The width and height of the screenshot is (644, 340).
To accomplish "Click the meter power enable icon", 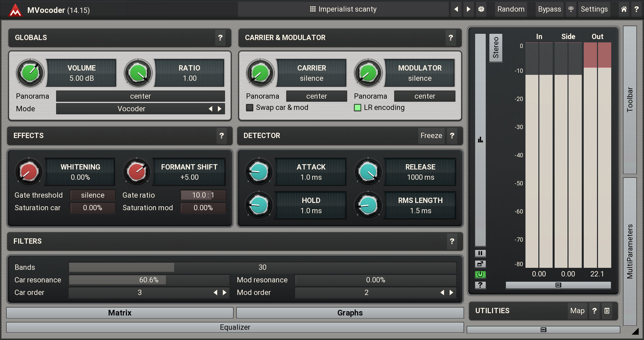I will tap(480, 274).
